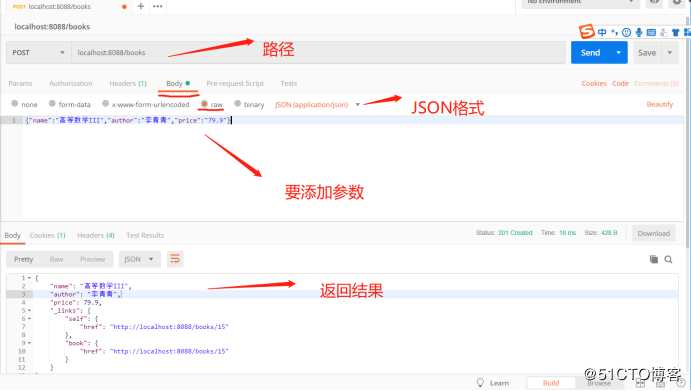Switch to the request Body tab

click(178, 83)
